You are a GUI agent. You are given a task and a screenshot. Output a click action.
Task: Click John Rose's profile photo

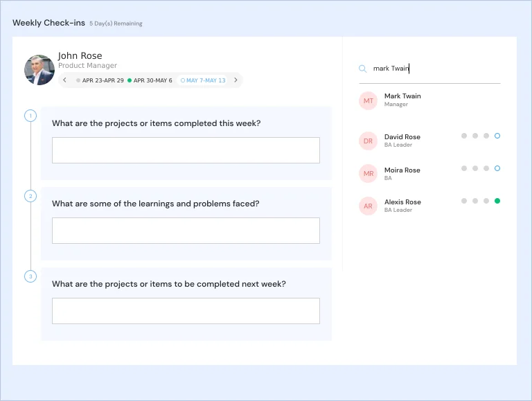(x=39, y=70)
